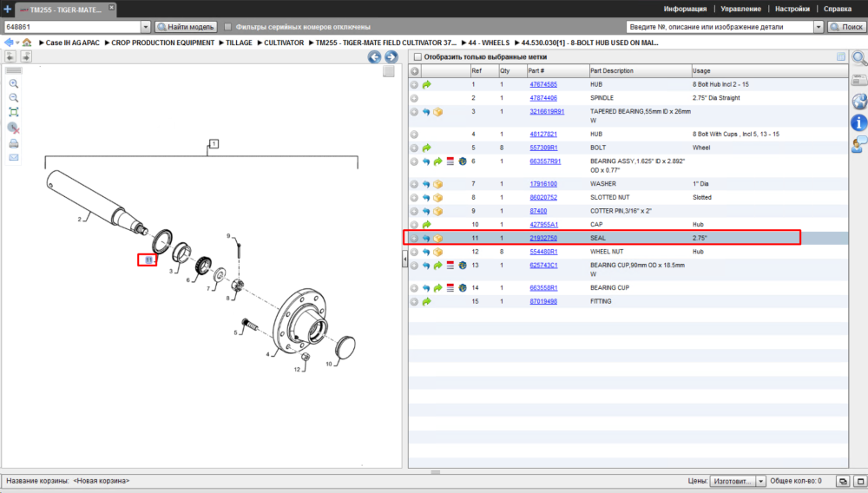Open part number 663557R91 link
868x493 pixels.
545,161
